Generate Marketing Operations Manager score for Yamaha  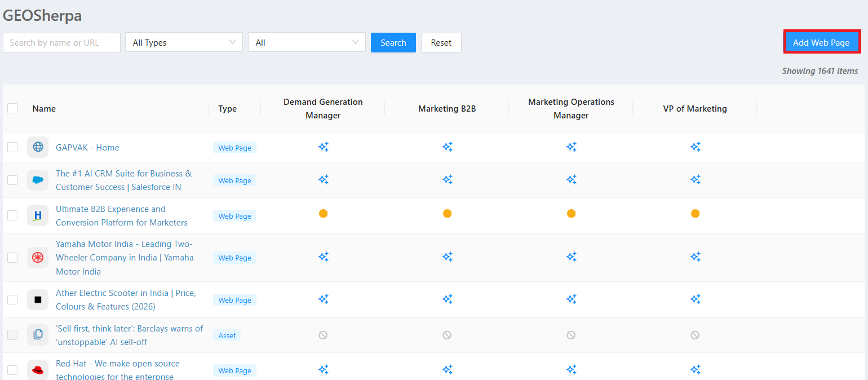[571, 257]
